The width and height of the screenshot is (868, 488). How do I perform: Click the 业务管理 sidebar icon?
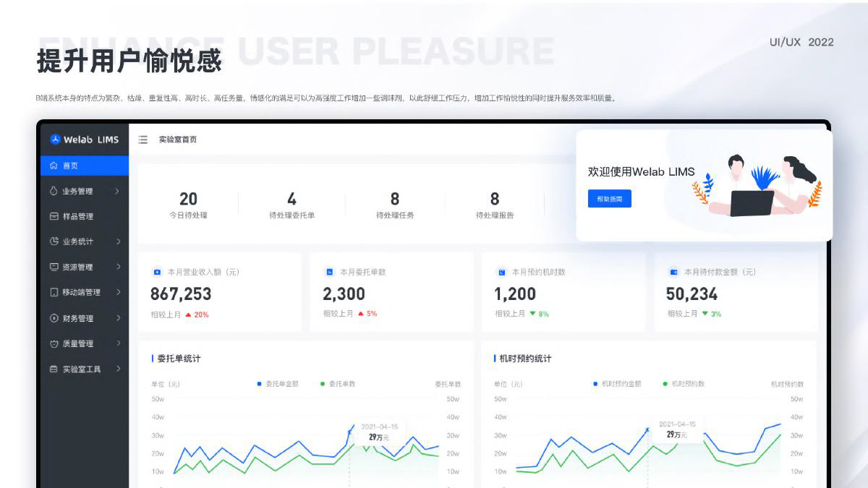pyautogui.click(x=54, y=192)
